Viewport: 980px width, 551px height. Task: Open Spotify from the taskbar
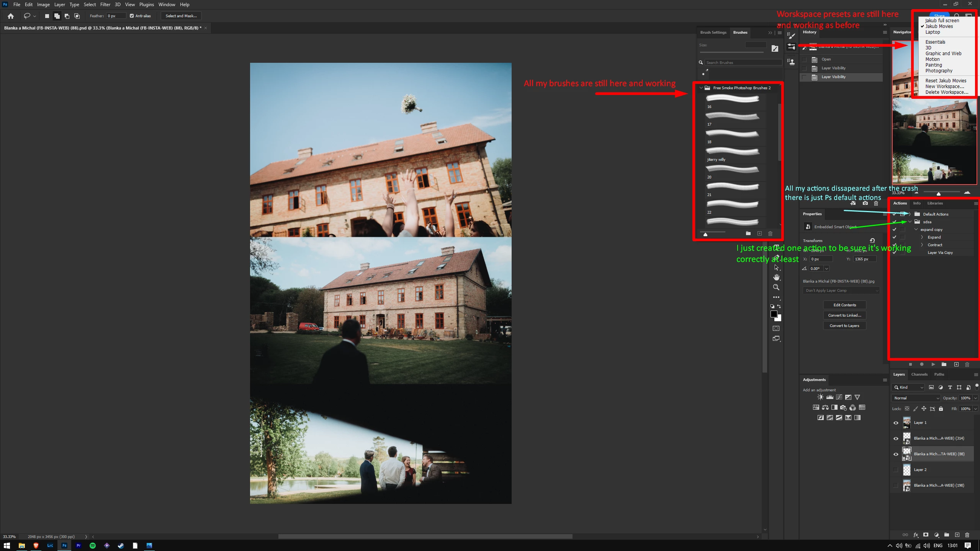(x=93, y=546)
